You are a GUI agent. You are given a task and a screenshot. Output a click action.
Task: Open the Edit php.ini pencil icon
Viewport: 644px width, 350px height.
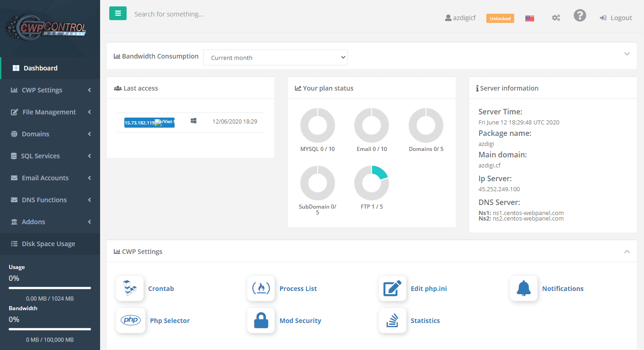(392, 289)
